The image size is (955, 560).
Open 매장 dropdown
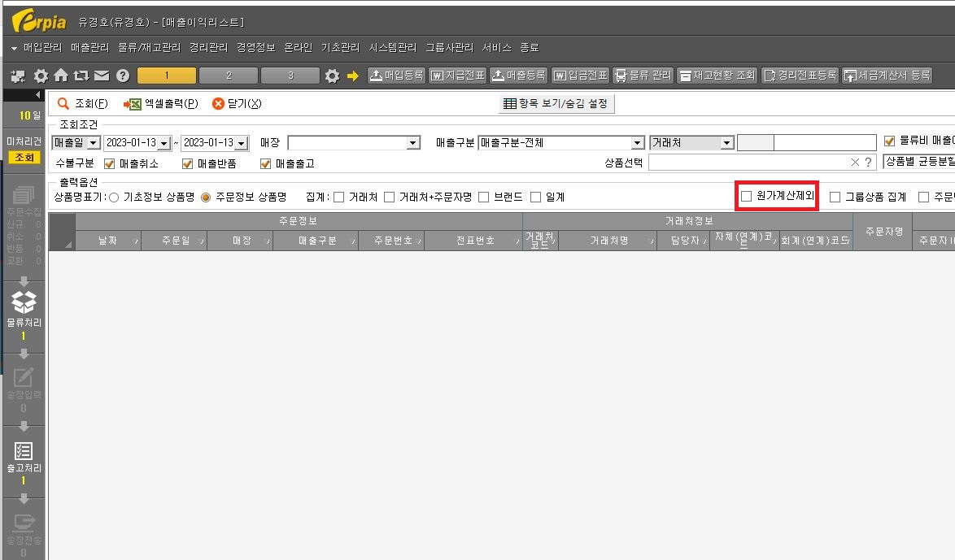pyautogui.click(x=413, y=143)
